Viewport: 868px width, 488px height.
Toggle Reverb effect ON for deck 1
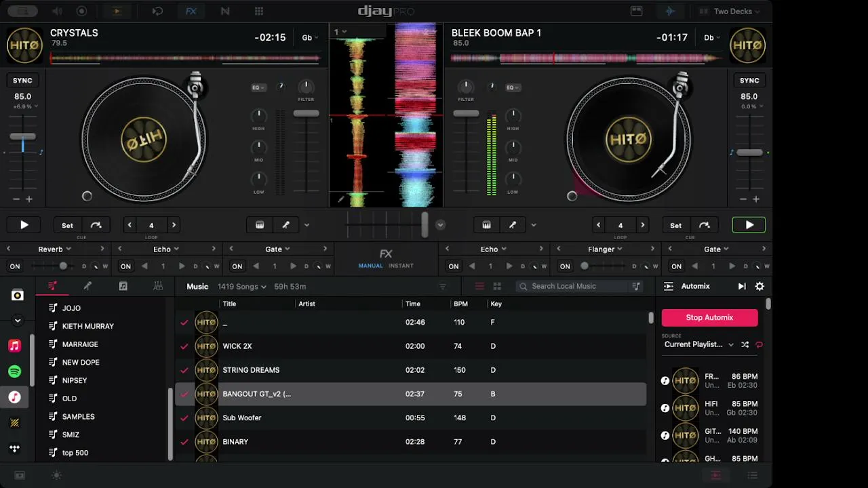pyautogui.click(x=15, y=266)
